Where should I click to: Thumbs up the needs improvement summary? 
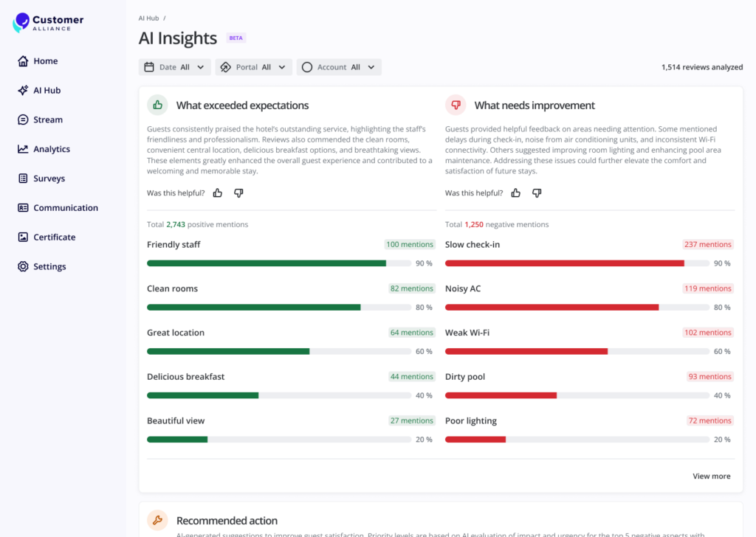[516, 193]
